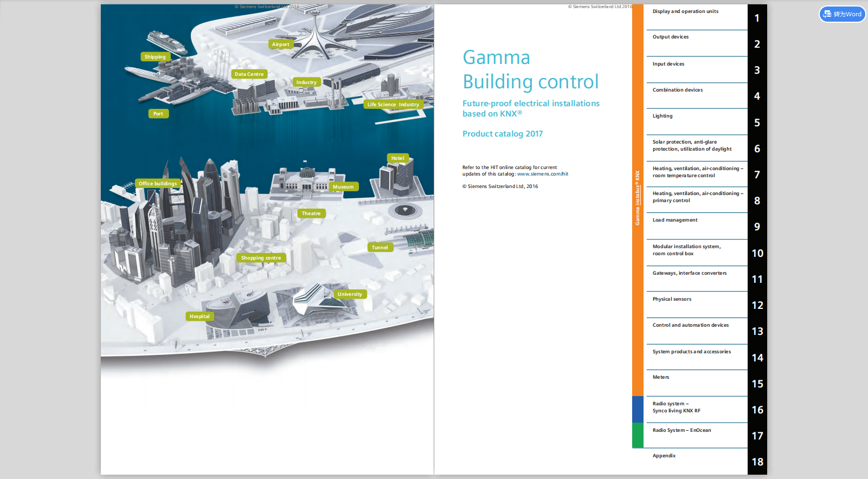Click the convert to Word button

tap(842, 14)
